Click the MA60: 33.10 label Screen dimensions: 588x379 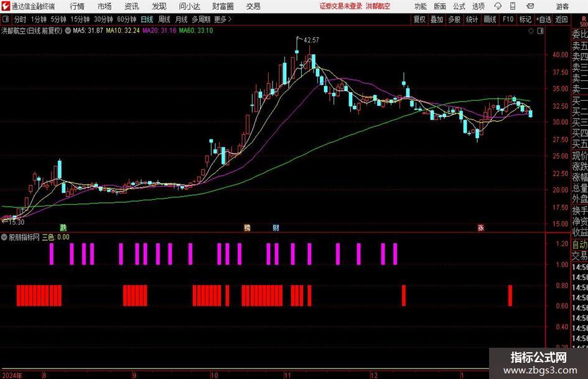196,30
